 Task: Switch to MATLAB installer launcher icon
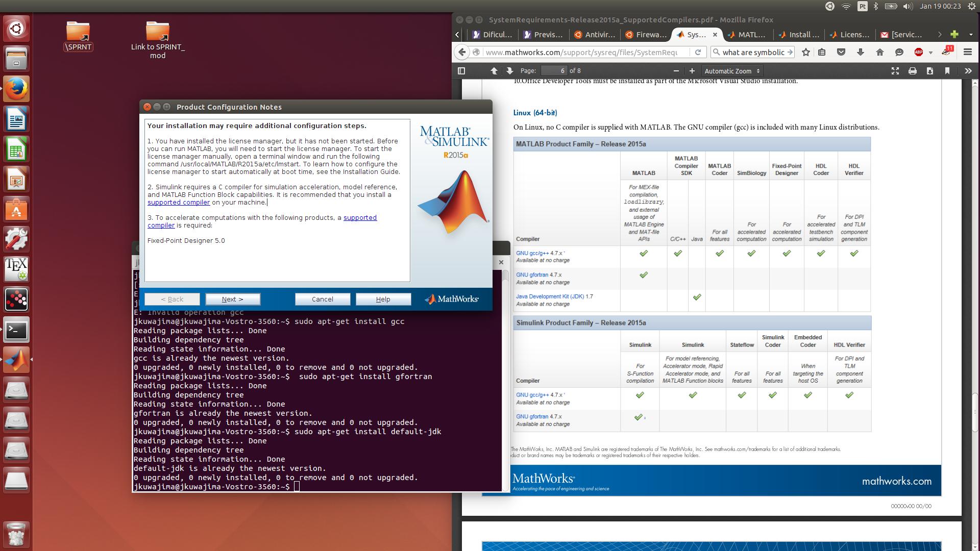click(16, 360)
